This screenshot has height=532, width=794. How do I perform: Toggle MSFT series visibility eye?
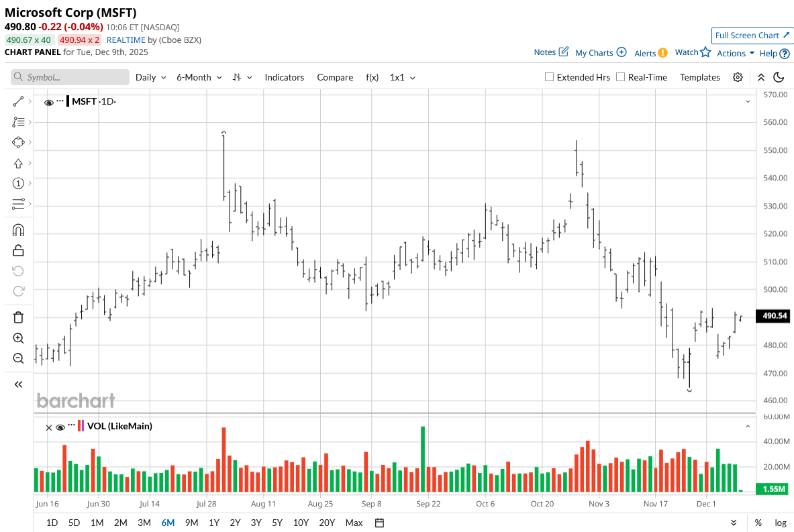coord(48,102)
